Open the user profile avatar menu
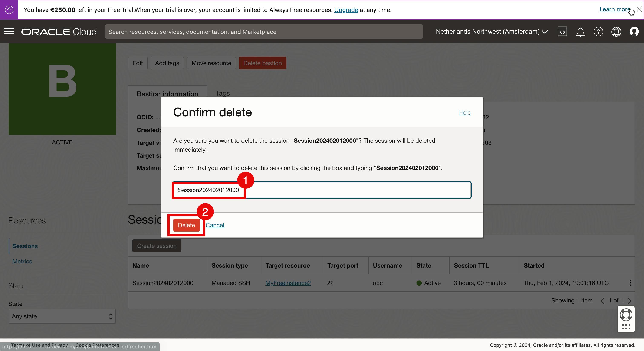This screenshot has width=644, height=351. 634,32
